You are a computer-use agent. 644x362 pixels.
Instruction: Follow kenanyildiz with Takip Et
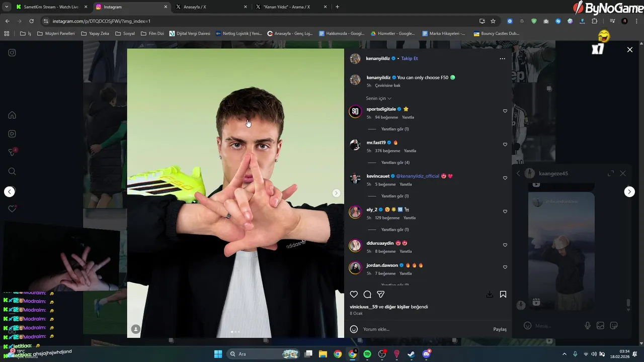410,58
